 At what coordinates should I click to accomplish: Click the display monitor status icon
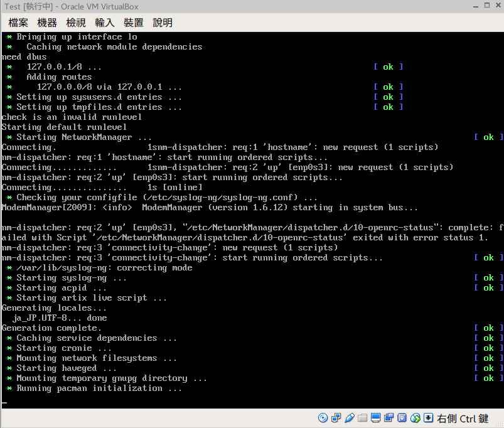point(375,418)
